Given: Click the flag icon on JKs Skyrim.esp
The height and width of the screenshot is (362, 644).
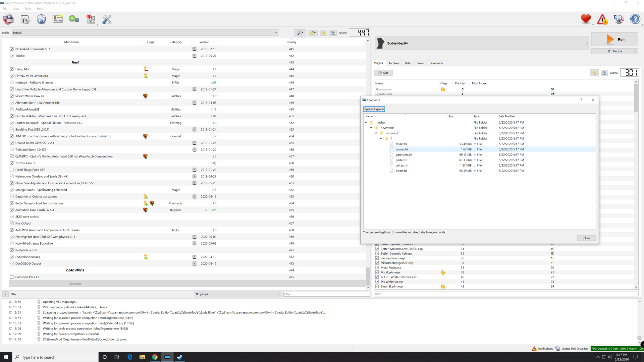Looking at the screenshot, I should tap(443, 273).
